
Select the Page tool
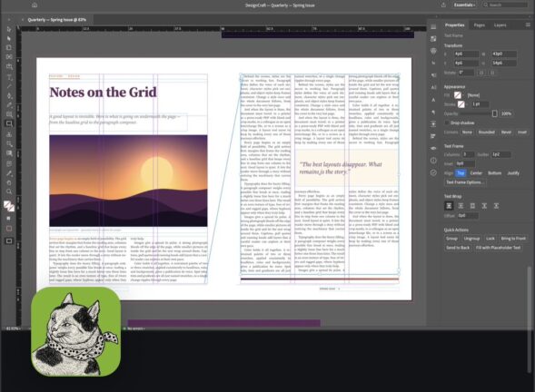point(9,48)
